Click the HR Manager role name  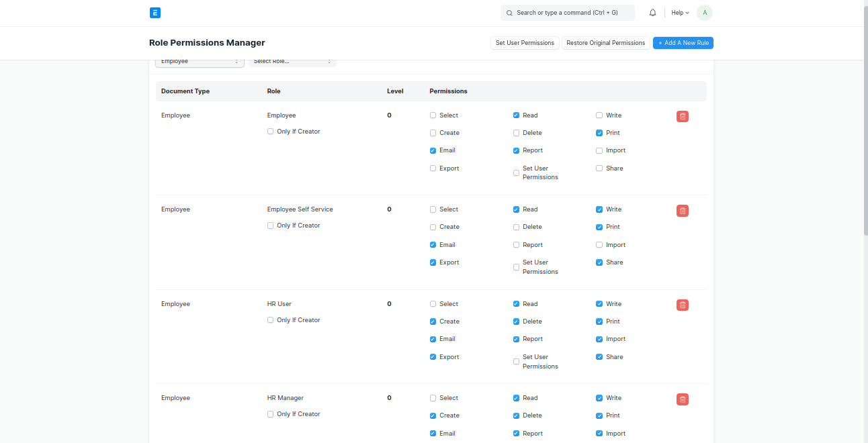pyautogui.click(x=286, y=398)
